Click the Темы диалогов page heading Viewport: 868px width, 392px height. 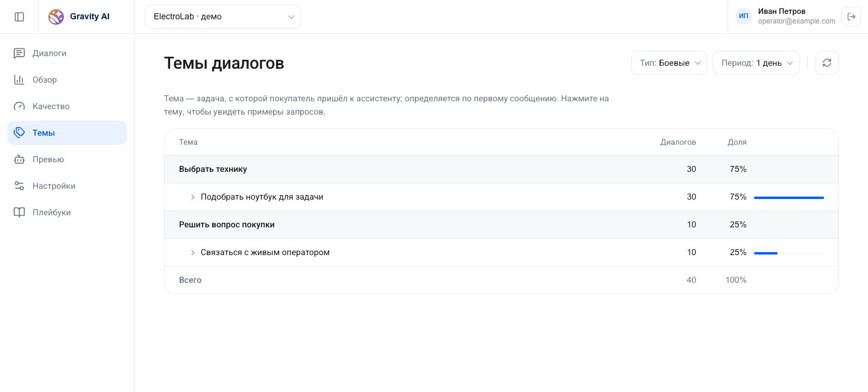tap(224, 63)
